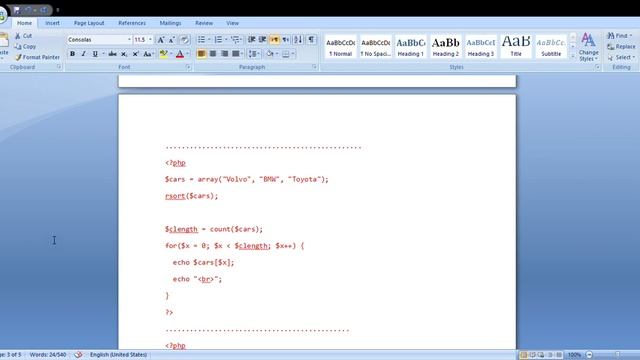The width and height of the screenshot is (640, 360).
Task: Click the Bullets list icon
Action: [x=202, y=40]
